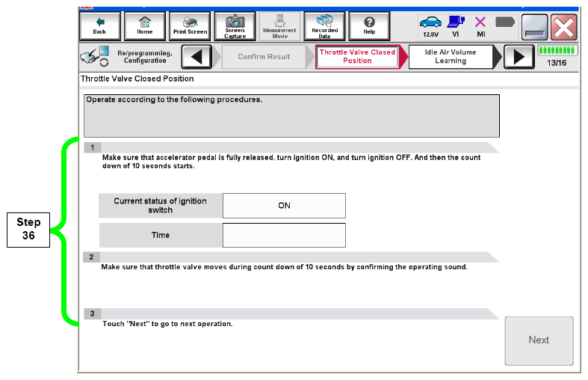Image resolution: width=588 pixels, height=380 pixels.
Task: Open Measurement Mode
Action: (x=279, y=25)
